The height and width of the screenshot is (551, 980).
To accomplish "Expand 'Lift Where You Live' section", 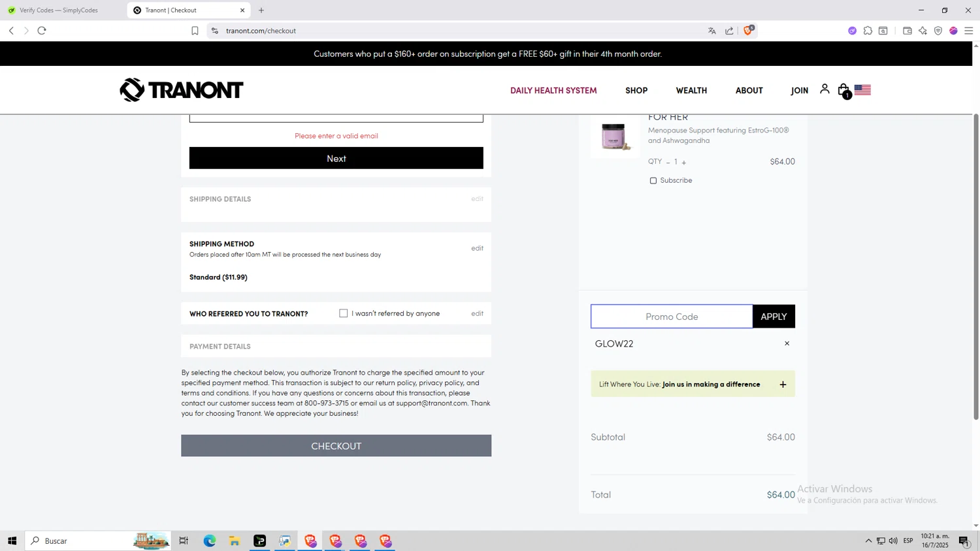I will click(783, 385).
